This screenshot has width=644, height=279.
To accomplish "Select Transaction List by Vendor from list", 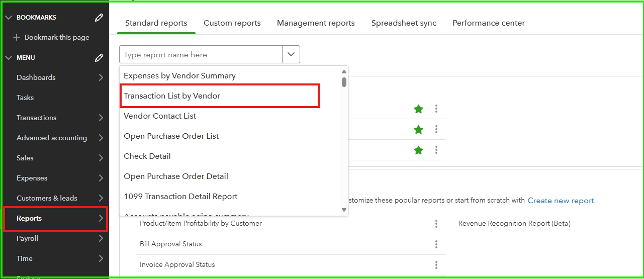I will [x=172, y=96].
